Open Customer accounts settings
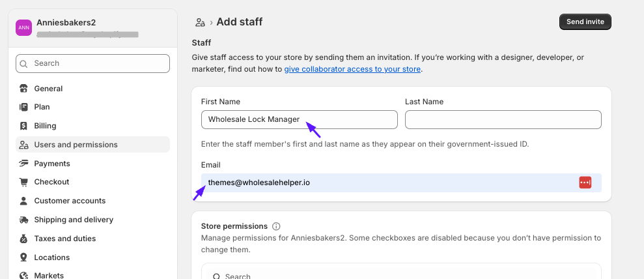The height and width of the screenshot is (279, 644). point(70,201)
